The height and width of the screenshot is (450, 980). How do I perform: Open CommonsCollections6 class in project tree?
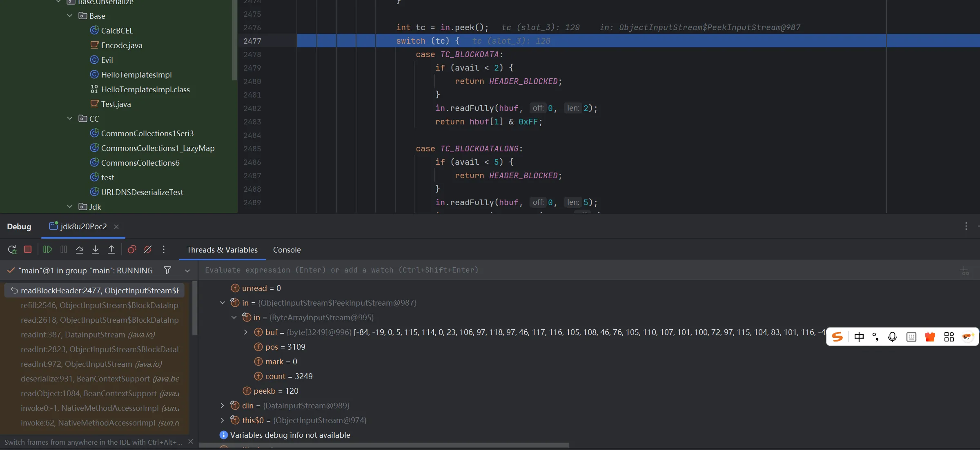pos(140,163)
